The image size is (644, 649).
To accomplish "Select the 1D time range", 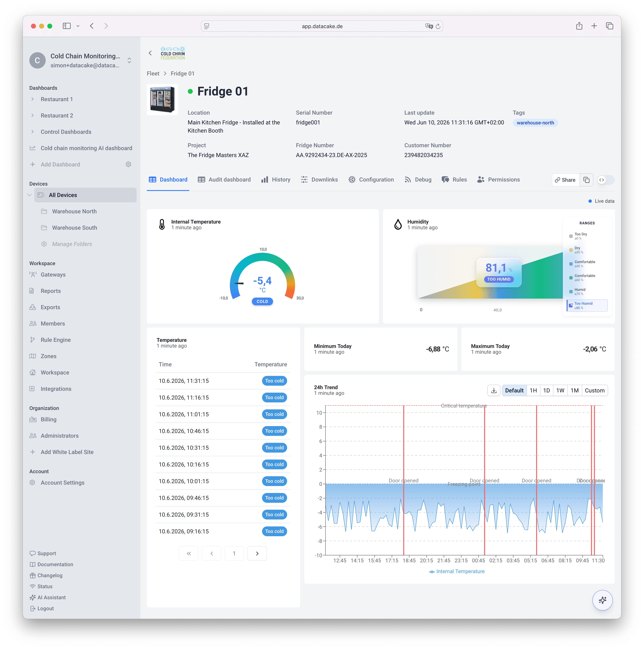I will click(x=546, y=390).
